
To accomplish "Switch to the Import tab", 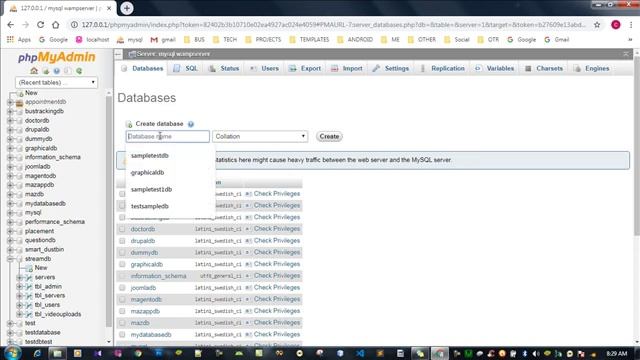I will pos(347,69).
